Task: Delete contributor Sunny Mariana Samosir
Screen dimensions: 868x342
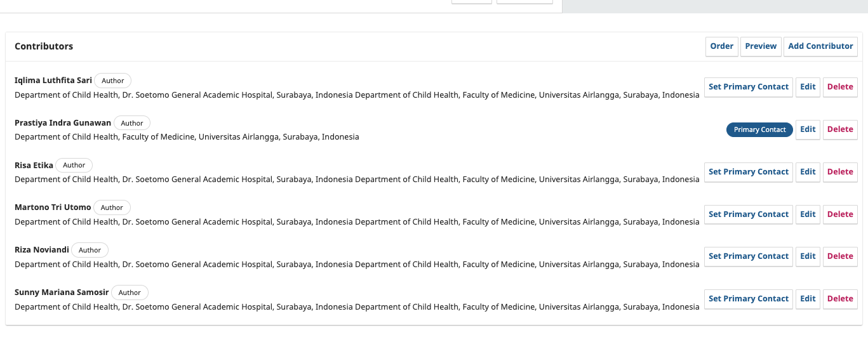Action: 840,299
